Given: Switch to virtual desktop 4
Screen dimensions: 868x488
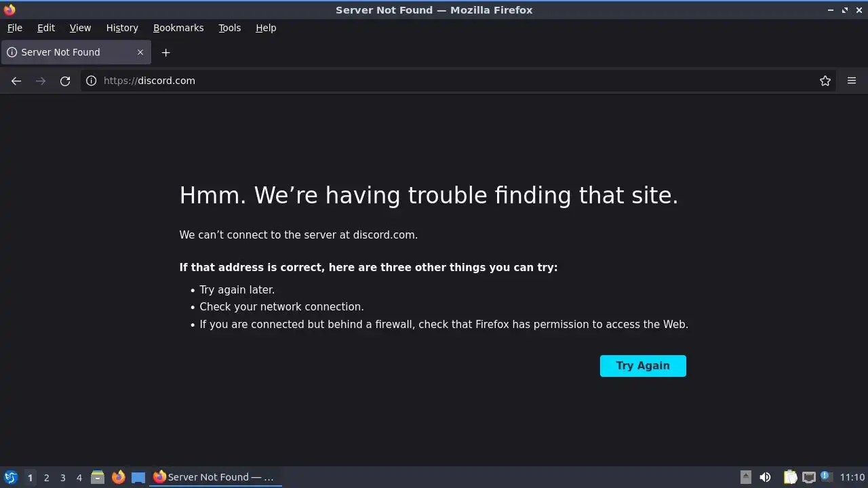Looking at the screenshot, I should coord(79,478).
